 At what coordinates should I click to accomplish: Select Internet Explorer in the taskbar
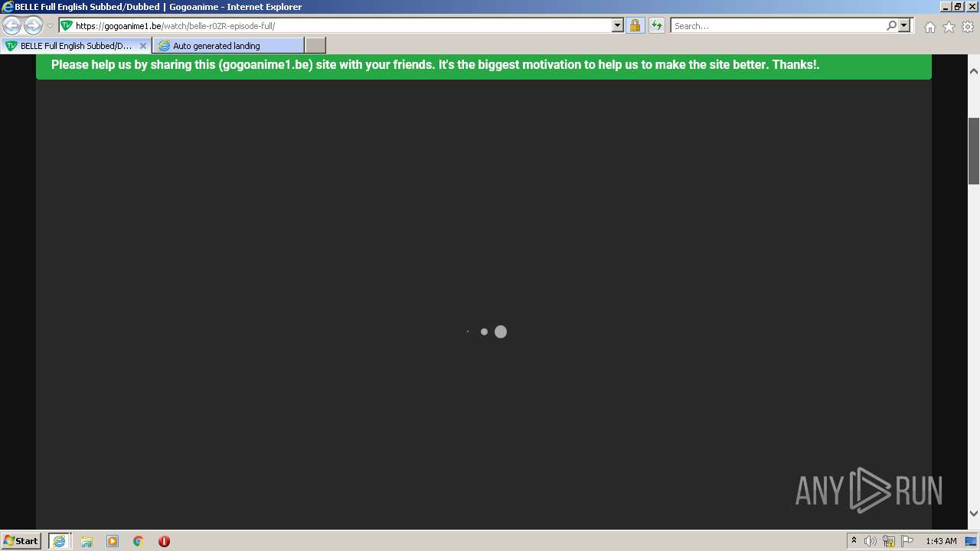[x=60, y=541]
